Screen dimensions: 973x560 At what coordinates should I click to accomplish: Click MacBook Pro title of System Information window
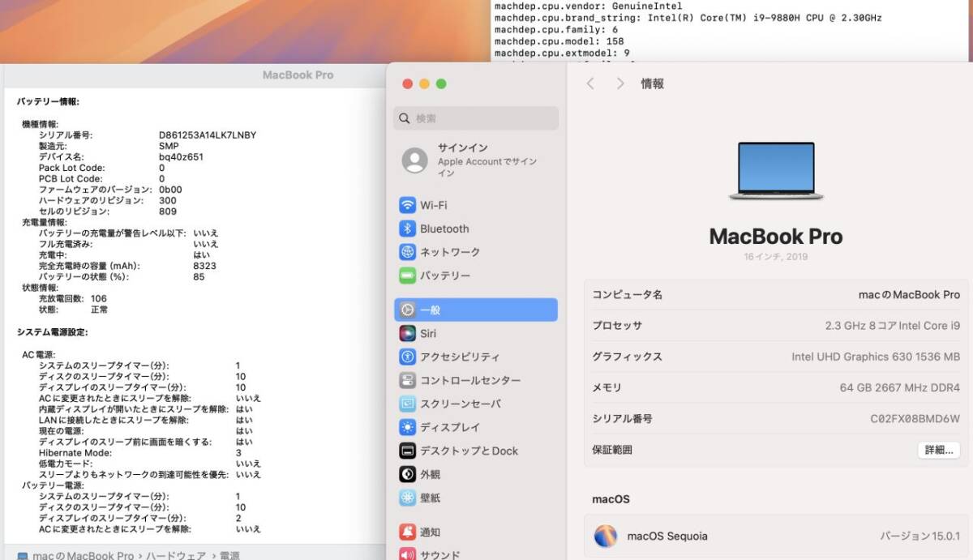298,75
